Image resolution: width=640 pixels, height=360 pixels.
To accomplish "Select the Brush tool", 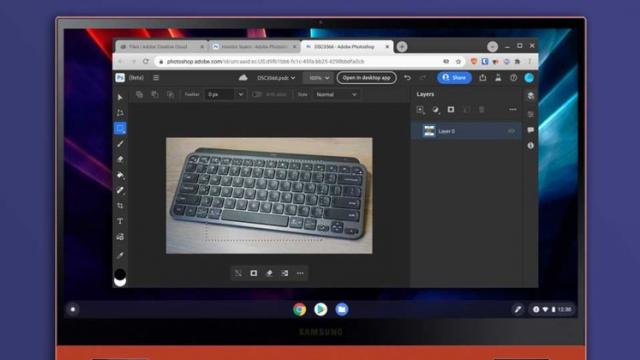I will coord(120,144).
